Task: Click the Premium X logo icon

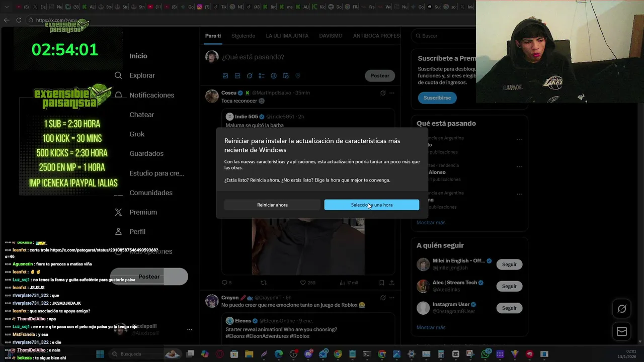Action: (118, 212)
